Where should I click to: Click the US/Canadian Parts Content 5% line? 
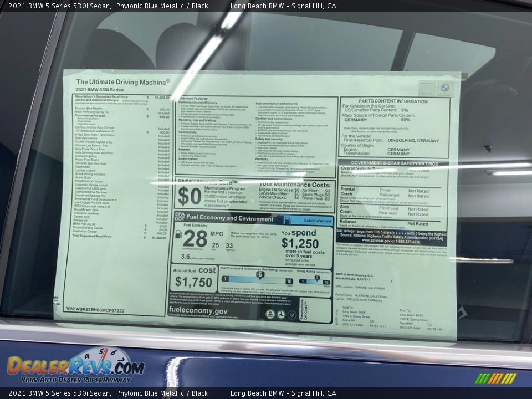tap(376, 110)
